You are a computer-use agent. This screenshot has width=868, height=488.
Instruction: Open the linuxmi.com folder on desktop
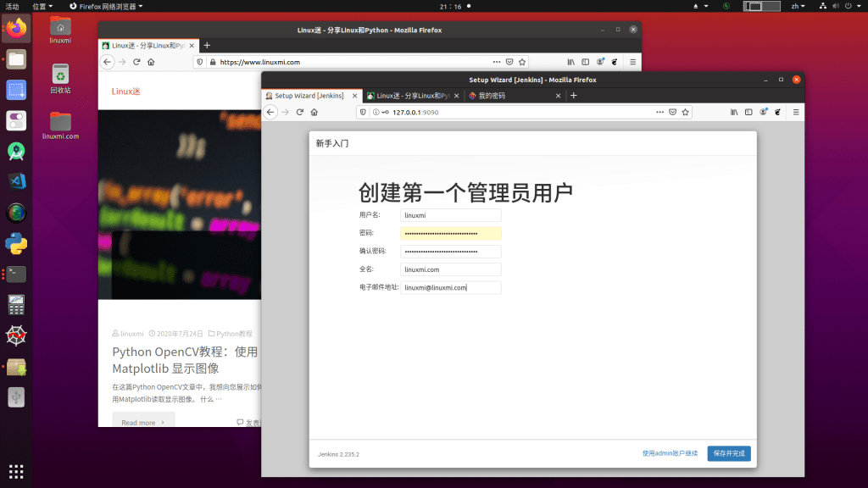(x=60, y=126)
